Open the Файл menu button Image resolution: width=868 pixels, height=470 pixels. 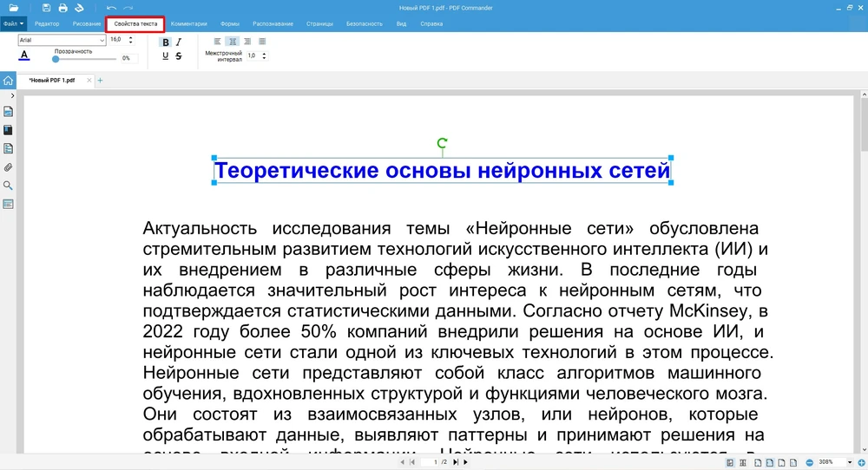tap(13, 23)
